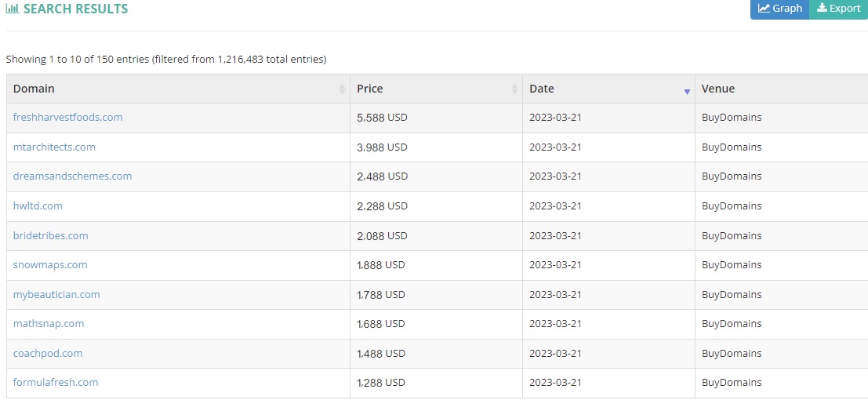Click the Domain column header

point(178,89)
